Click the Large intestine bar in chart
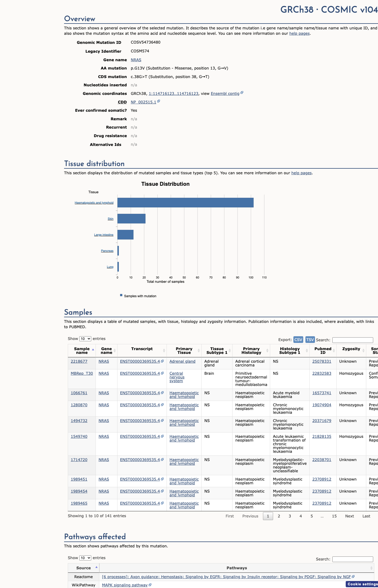Image resolution: width=378 pixels, height=588 pixels. (x=125, y=235)
